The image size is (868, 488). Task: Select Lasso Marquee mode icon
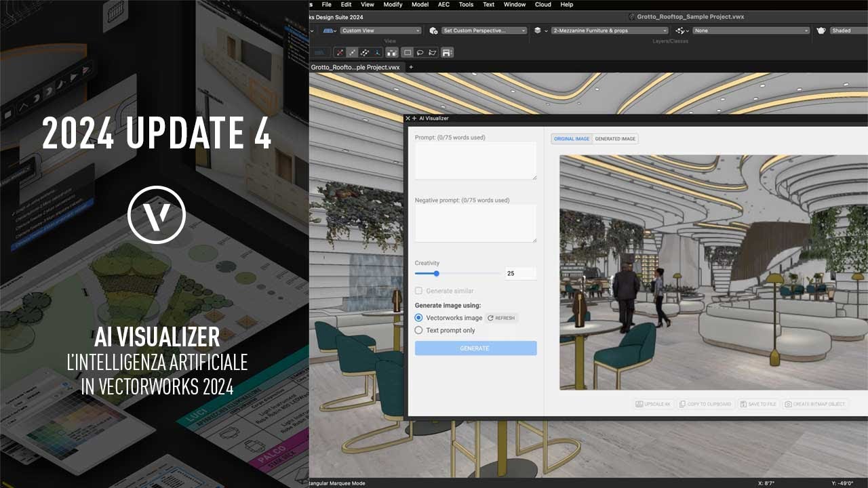(420, 52)
